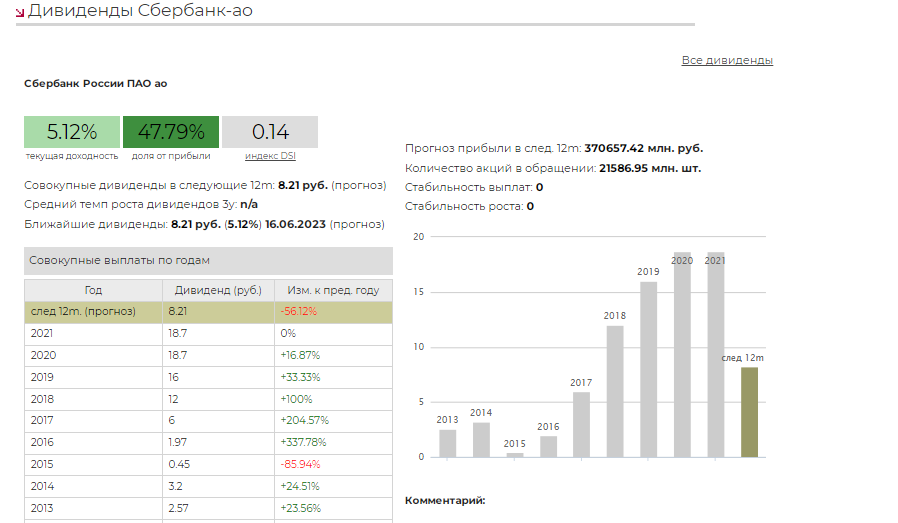
Task: Click the 3.2 dividend cell for 2014
Action: point(218,486)
